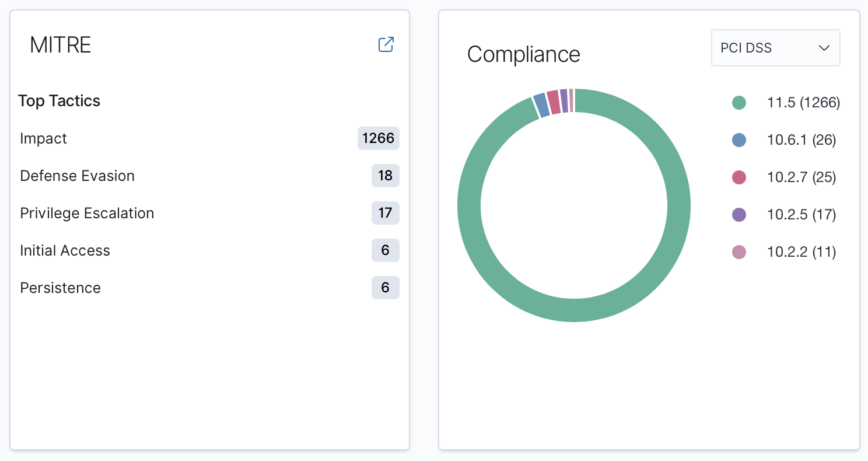Open MITRE panel external link icon
Viewport: 868px width, 461px height.
pyautogui.click(x=386, y=44)
